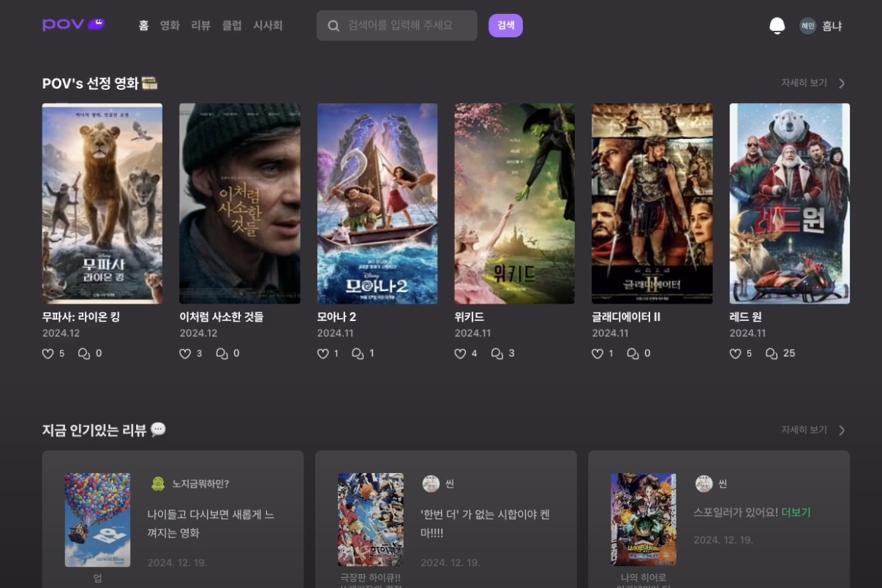Like 위키드 with heart icon
The height and width of the screenshot is (588, 882).
pos(460,354)
